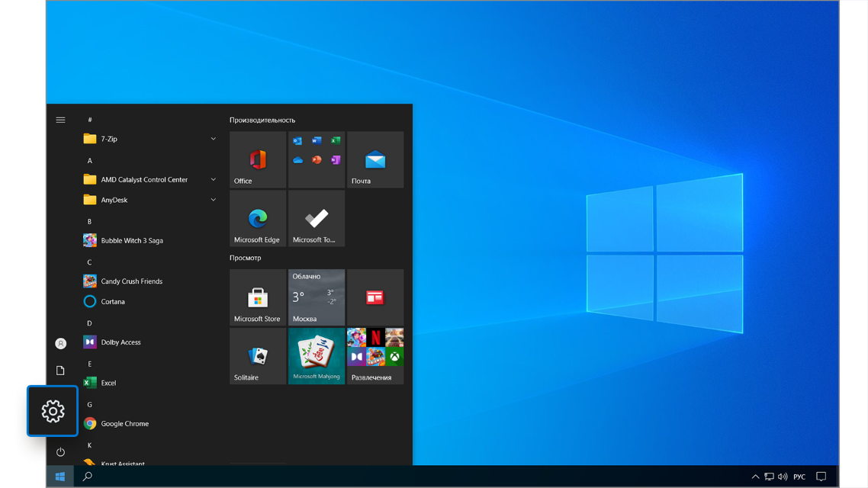Click the B letter header
The image size is (868, 488).
pos(90,221)
